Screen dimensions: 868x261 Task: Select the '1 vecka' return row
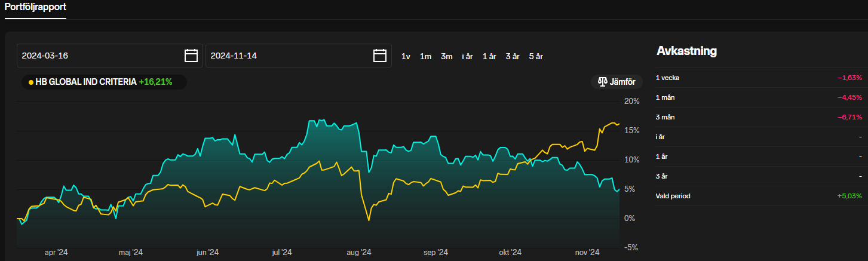pos(759,78)
